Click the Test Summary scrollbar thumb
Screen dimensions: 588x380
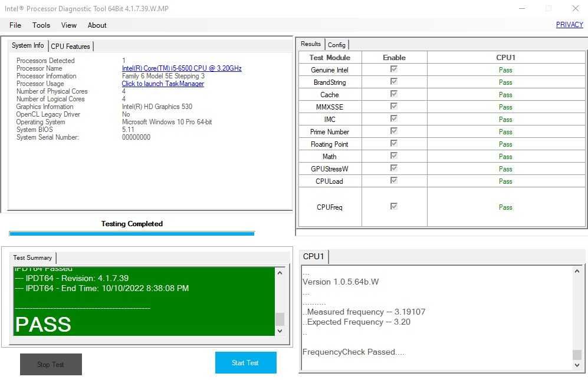(280, 319)
